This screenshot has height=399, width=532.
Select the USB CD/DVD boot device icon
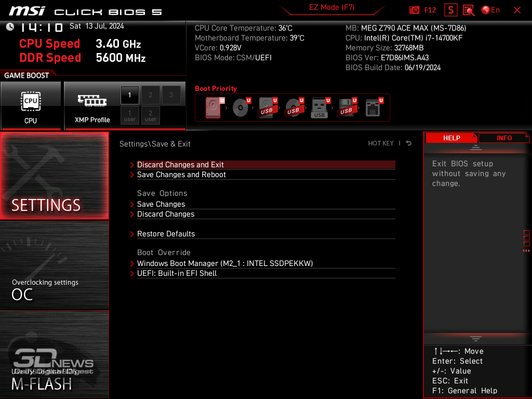(x=294, y=108)
